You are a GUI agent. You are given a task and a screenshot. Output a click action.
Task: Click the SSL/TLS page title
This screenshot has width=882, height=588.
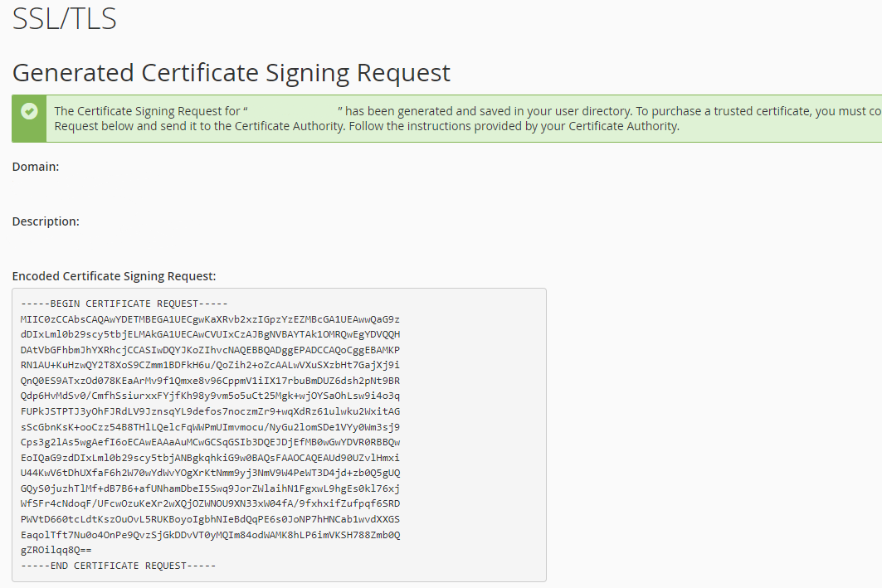pos(64,18)
